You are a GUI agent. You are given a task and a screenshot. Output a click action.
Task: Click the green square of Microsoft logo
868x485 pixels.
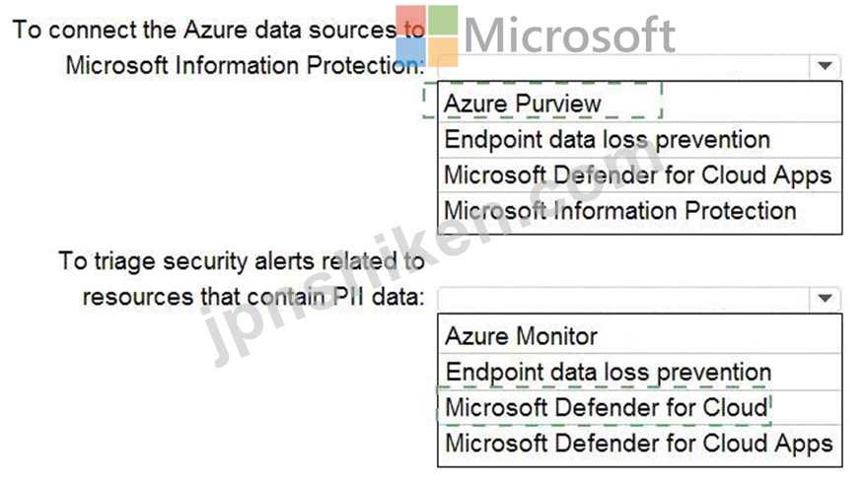coord(443,20)
